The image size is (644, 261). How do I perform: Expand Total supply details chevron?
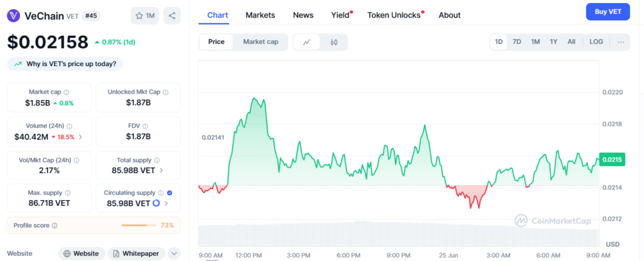161,170
